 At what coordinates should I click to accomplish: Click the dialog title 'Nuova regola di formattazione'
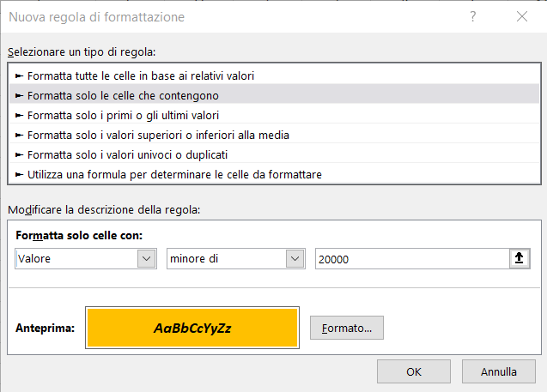coord(96,16)
